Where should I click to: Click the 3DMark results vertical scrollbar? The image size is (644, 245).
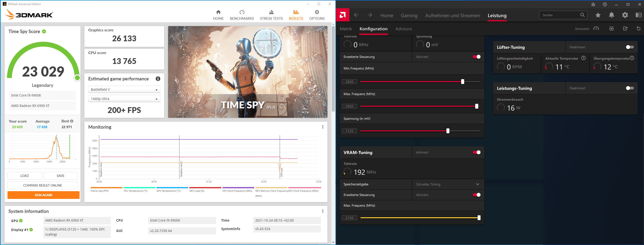click(x=333, y=69)
